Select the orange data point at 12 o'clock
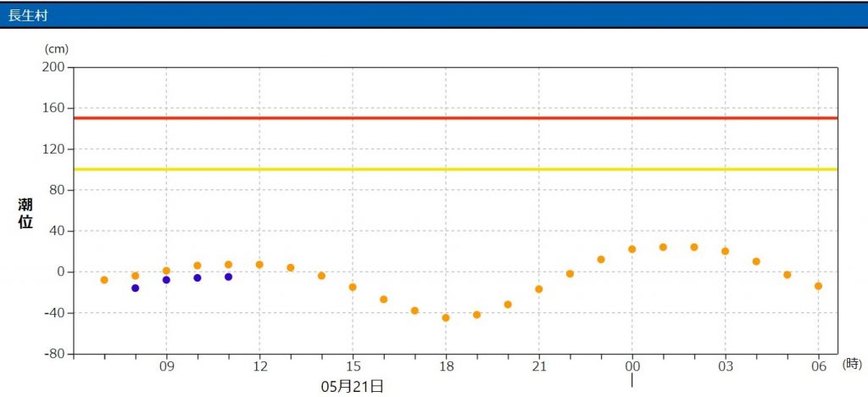 pos(259,265)
